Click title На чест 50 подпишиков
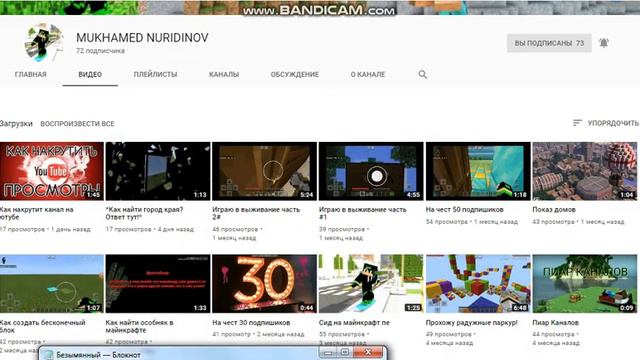Viewport: 640px width, 360px height. pyautogui.click(x=464, y=209)
